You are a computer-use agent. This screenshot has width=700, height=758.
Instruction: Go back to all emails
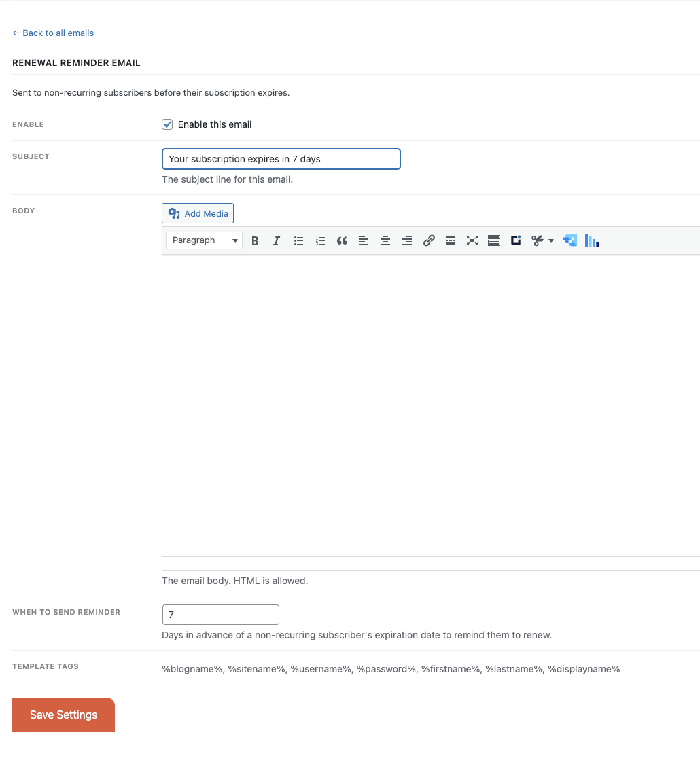53,33
